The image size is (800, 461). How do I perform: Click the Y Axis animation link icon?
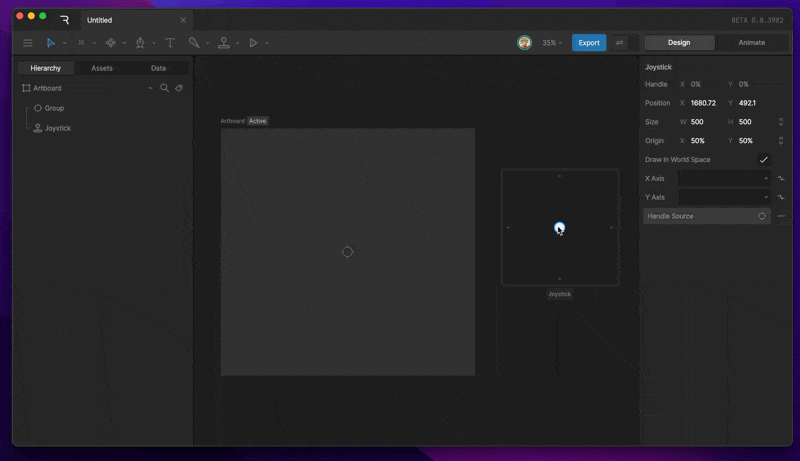coord(781,197)
